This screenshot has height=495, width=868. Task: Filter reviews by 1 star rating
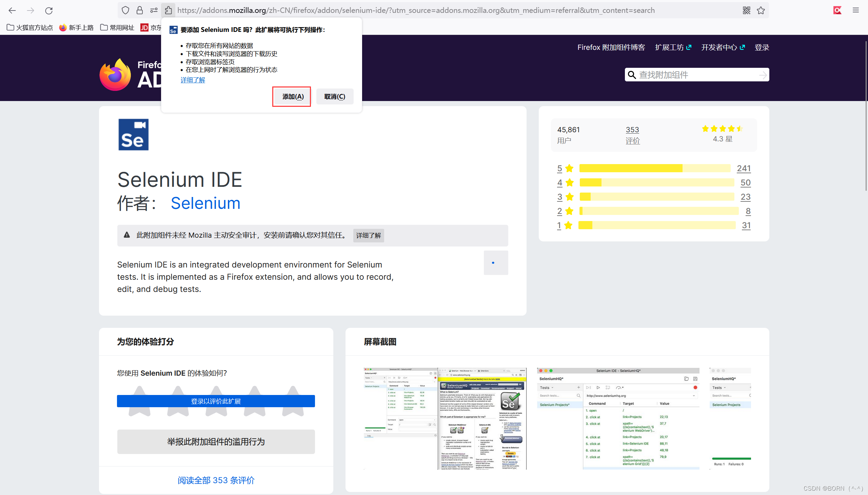click(x=565, y=226)
